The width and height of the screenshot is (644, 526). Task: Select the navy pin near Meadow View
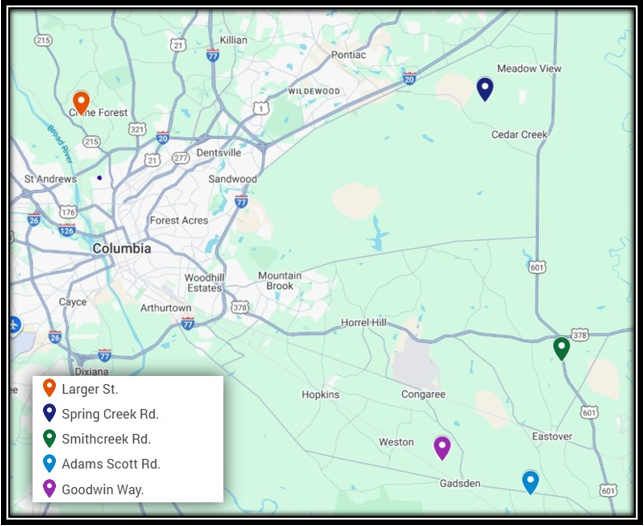[x=485, y=89]
